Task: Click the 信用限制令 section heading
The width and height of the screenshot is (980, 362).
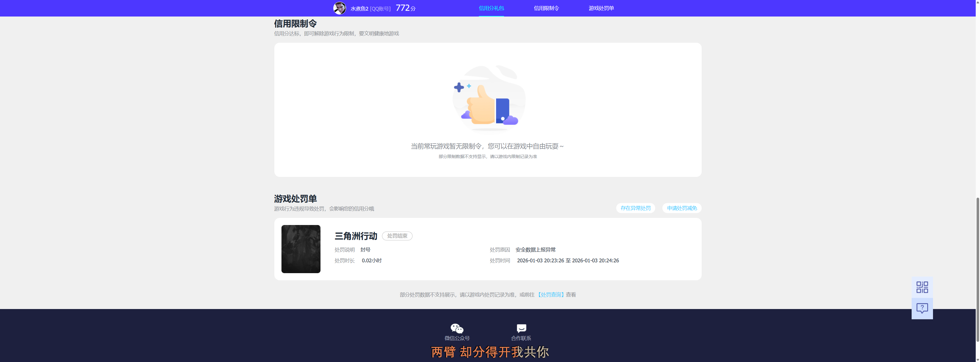Action: pos(295,24)
